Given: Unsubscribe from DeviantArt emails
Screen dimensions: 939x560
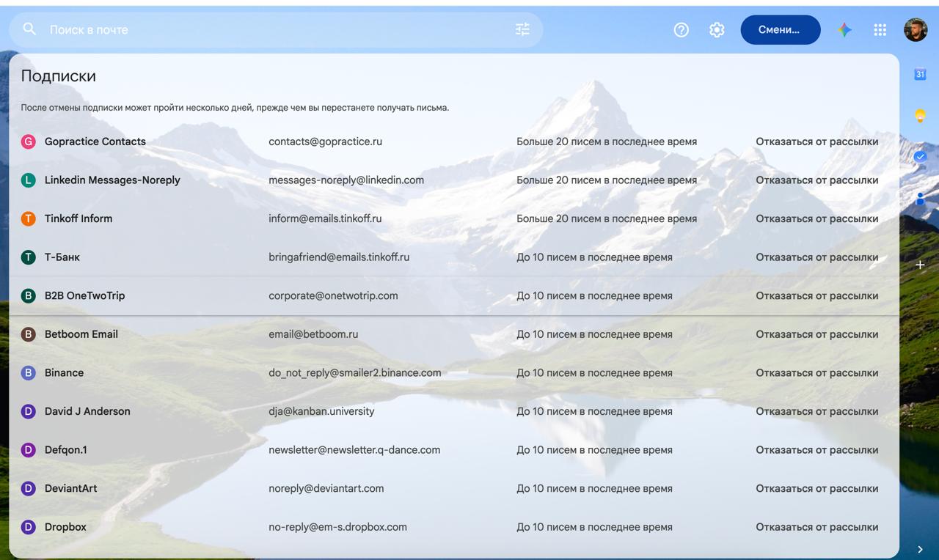Looking at the screenshot, I should pyautogui.click(x=817, y=488).
